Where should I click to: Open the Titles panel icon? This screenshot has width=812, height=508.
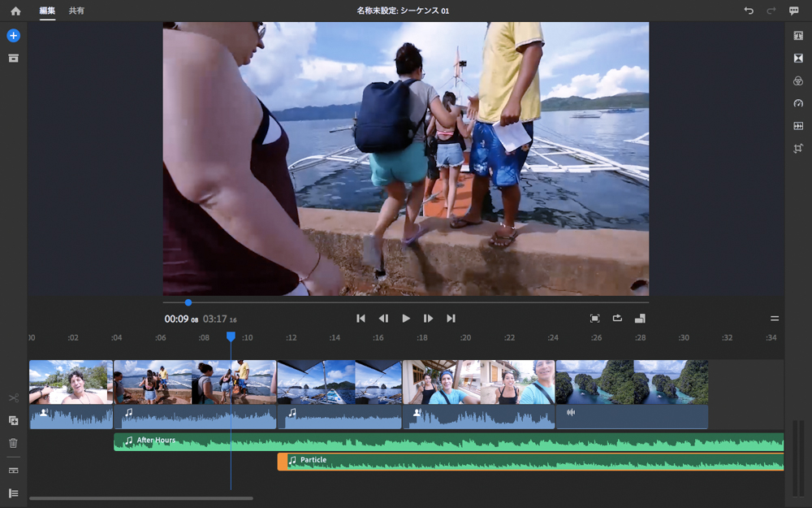point(798,36)
